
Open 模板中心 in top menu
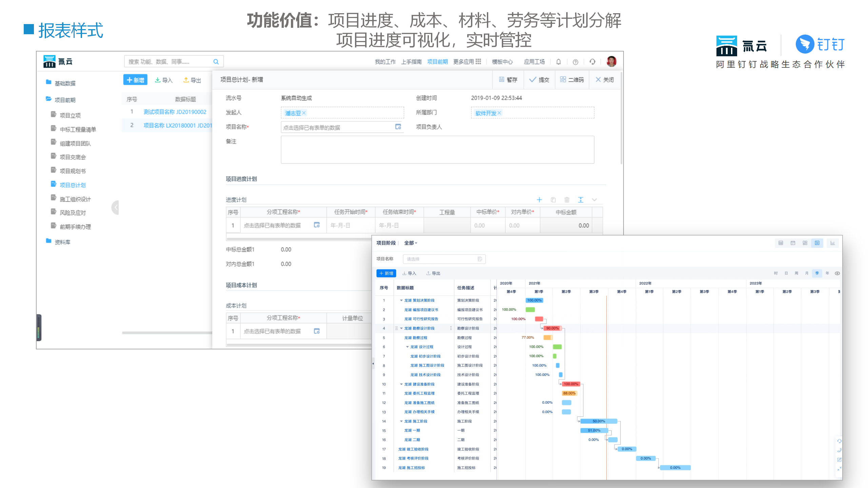pos(502,62)
